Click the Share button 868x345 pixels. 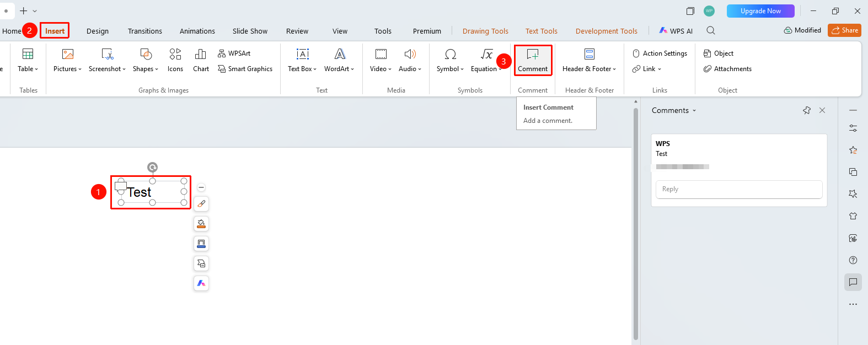pyautogui.click(x=844, y=30)
